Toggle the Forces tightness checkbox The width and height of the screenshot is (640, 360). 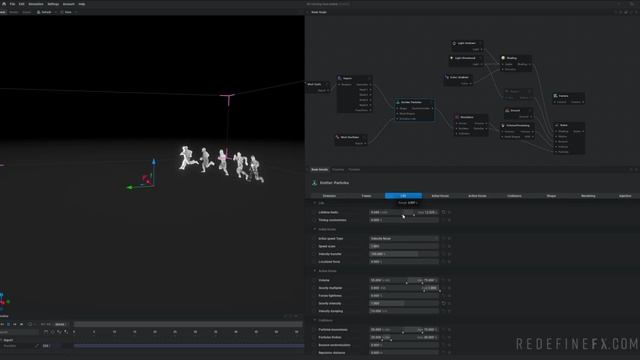315,296
